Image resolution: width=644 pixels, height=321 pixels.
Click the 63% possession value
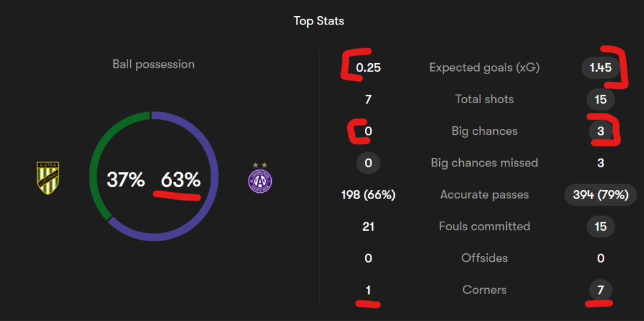point(180,180)
